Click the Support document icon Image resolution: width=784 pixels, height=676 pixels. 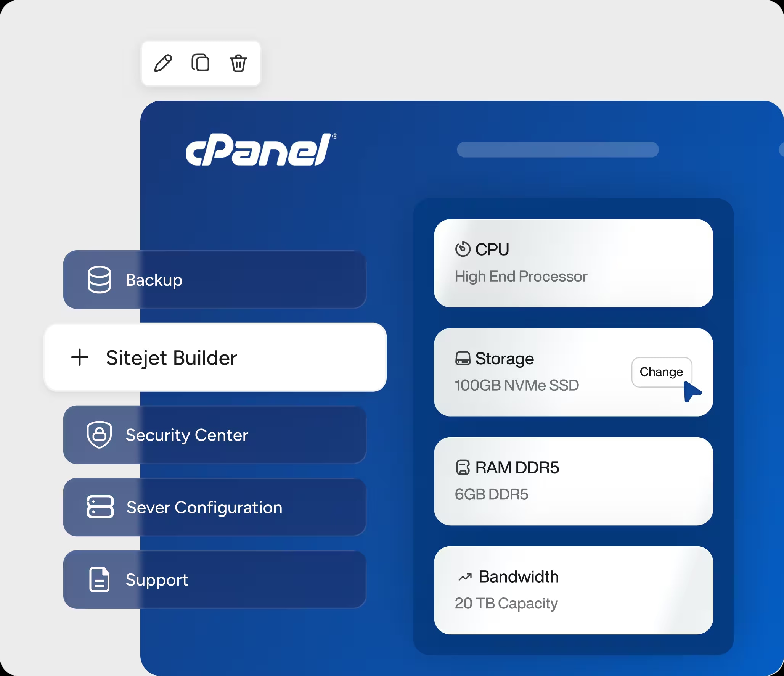(x=100, y=579)
